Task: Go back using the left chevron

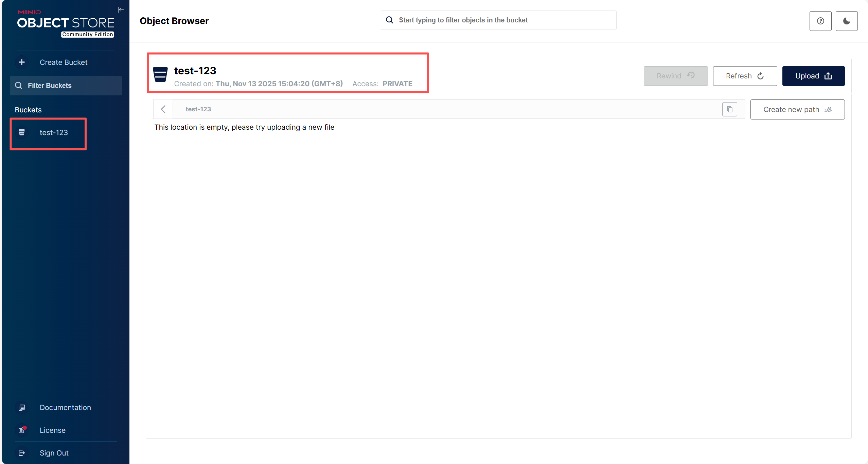Action: 163,109
